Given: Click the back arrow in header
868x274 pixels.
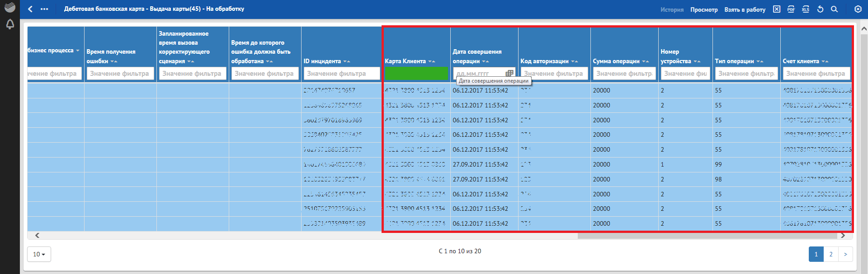Looking at the screenshot, I should [30, 9].
